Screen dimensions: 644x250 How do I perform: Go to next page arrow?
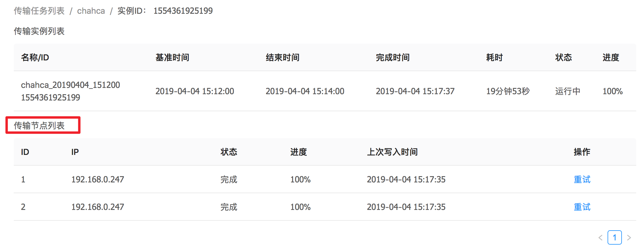pyautogui.click(x=629, y=238)
